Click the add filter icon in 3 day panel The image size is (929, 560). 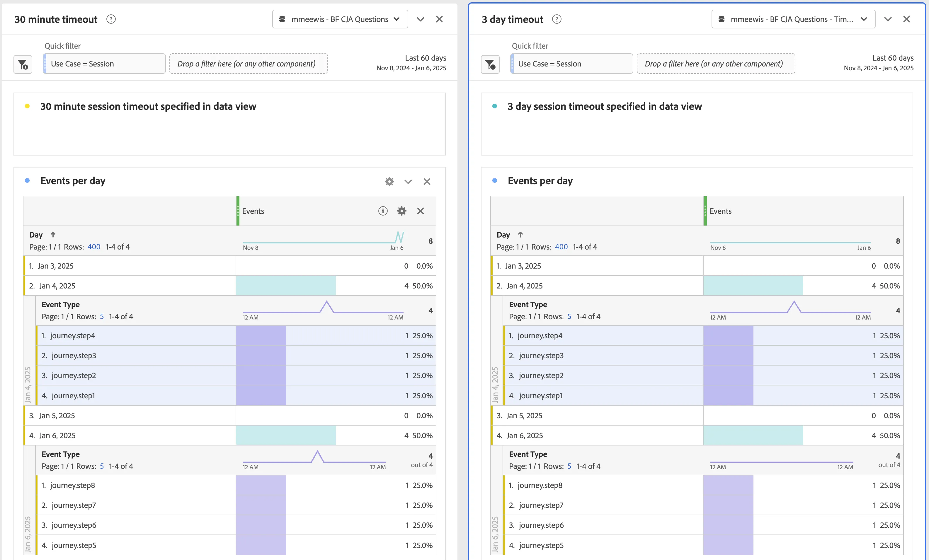[490, 64]
